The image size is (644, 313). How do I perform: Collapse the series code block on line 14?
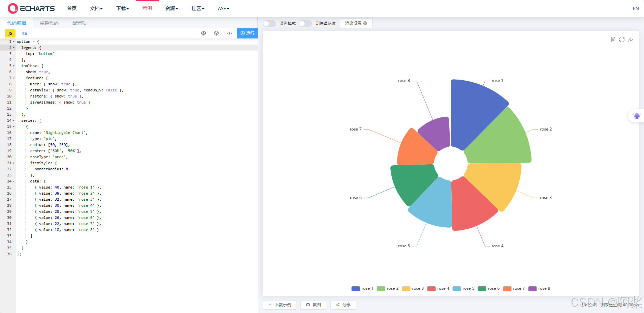pyautogui.click(x=13, y=120)
